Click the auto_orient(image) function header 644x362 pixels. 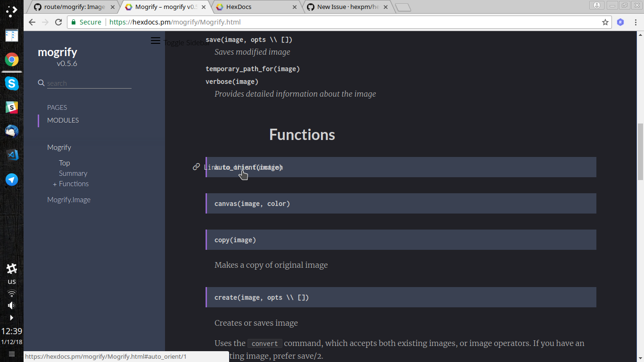coord(401,167)
